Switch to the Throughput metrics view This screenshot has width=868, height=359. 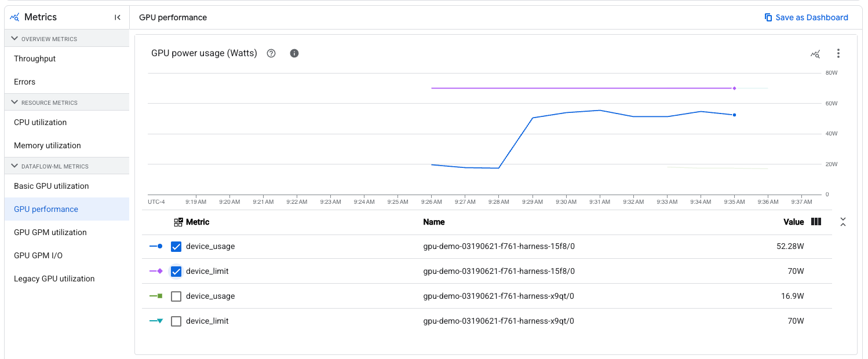point(34,58)
